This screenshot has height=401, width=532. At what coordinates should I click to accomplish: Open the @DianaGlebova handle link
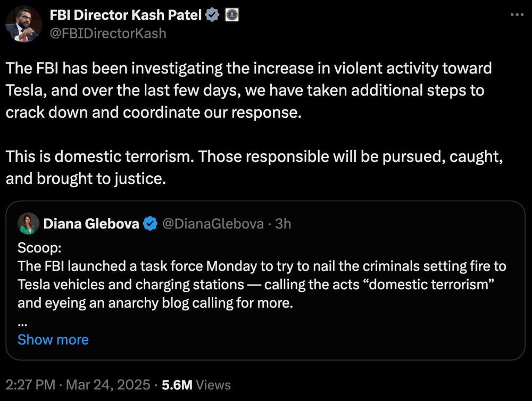point(213,224)
